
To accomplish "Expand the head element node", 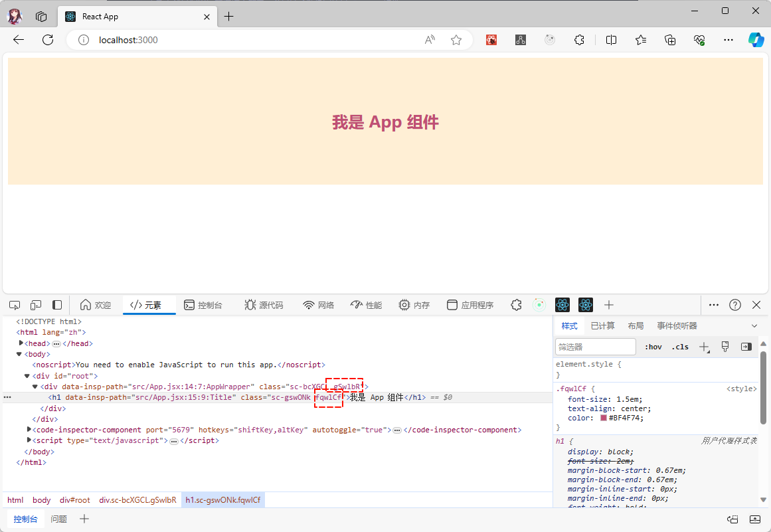I will (21, 343).
